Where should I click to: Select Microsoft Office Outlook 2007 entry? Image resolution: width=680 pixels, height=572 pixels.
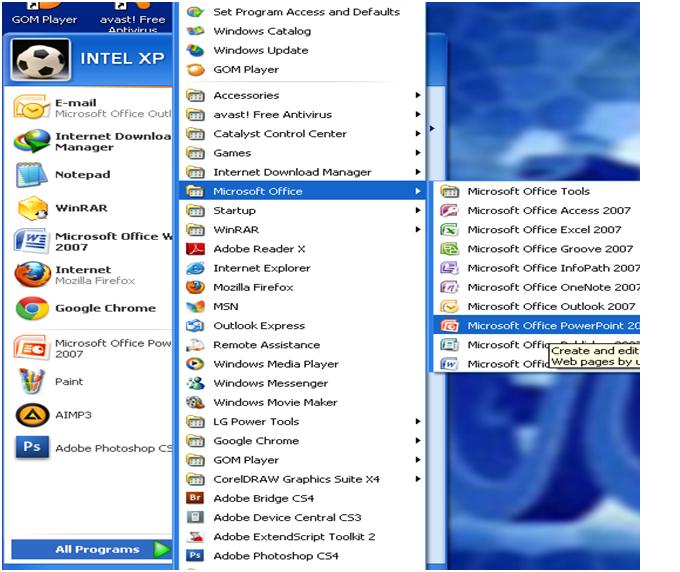pyautogui.click(x=537, y=307)
